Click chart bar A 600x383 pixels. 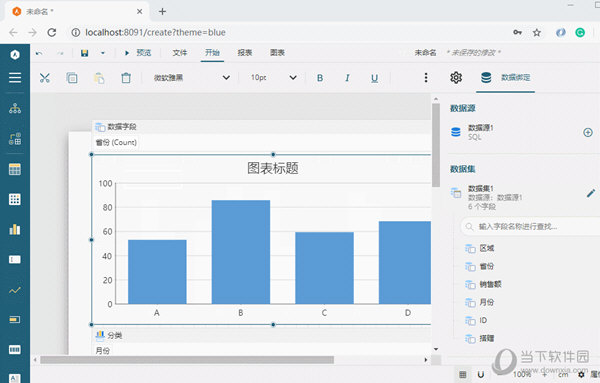[x=157, y=272]
